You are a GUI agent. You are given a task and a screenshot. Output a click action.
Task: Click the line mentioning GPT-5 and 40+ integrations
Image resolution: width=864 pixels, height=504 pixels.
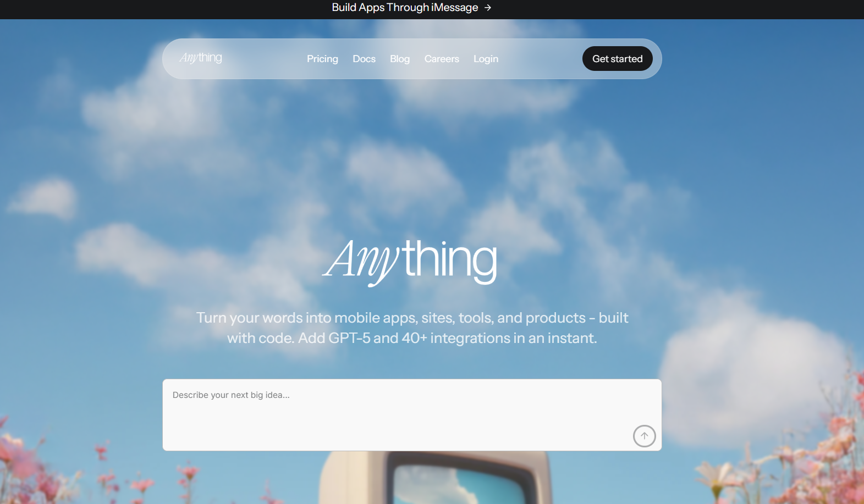[x=412, y=338]
